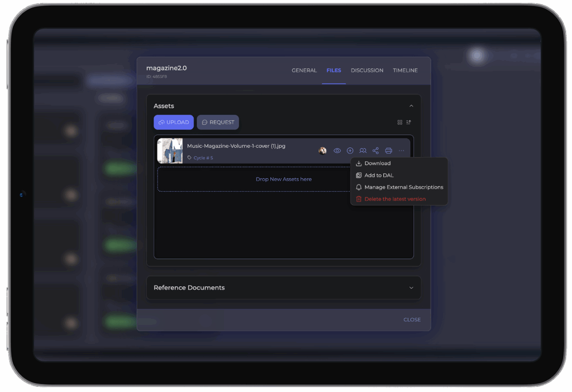This screenshot has height=392, width=572.
Task: Click the sort order icon in Assets
Action: pyautogui.click(x=408, y=122)
